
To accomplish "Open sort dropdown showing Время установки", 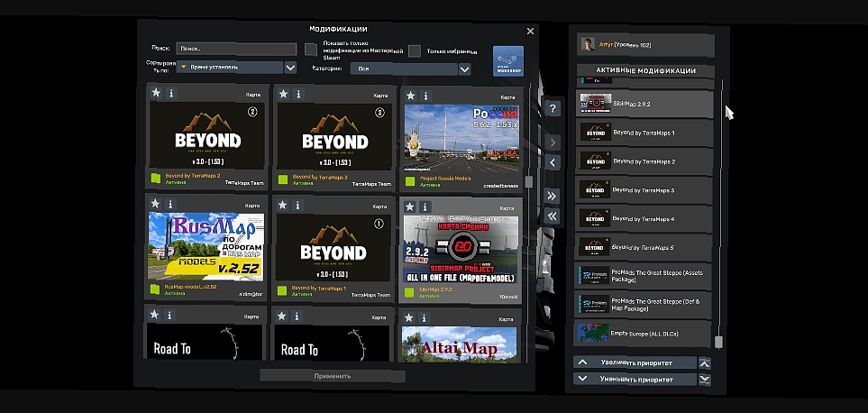I will (x=230, y=67).
